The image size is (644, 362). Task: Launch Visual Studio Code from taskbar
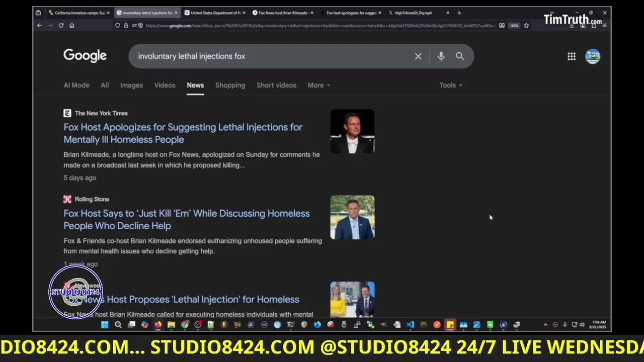pyautogui.click(x=410, y=325)
